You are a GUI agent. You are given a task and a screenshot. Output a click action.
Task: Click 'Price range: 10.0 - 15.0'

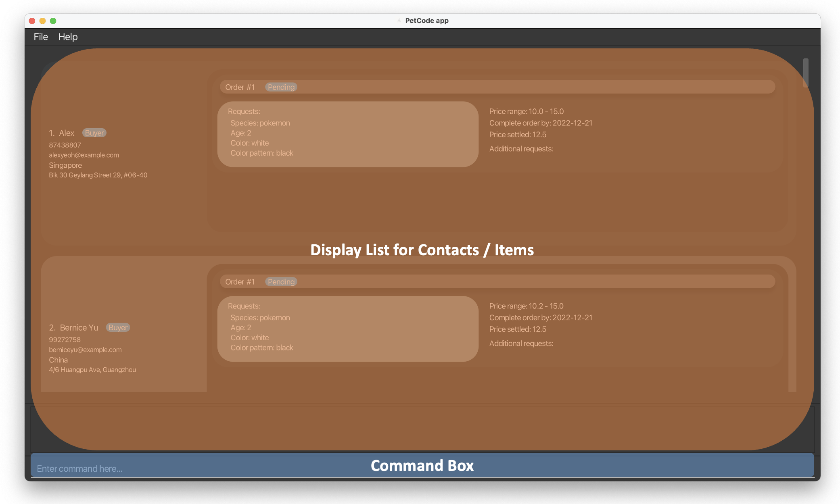(x=527, y=111)
